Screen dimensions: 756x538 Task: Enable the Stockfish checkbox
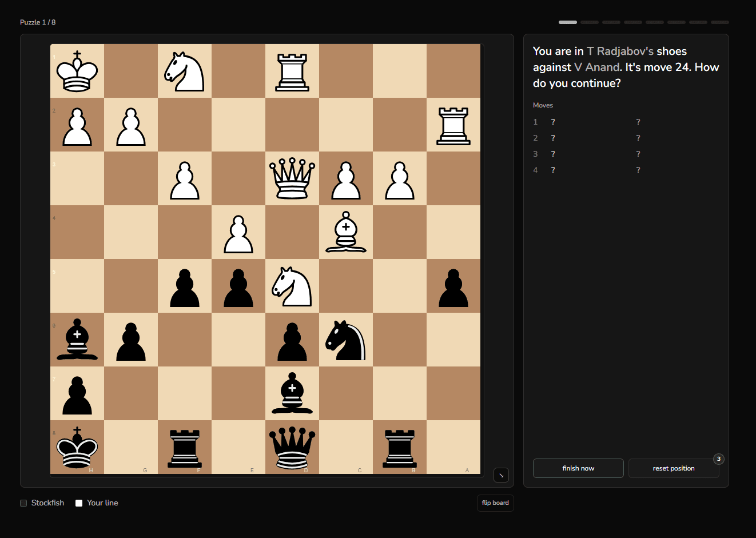click(x=23, y=503)
